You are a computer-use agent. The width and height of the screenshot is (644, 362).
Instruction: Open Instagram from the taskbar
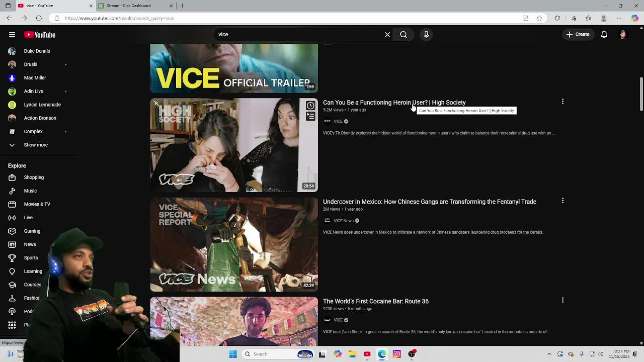(x=397, y=354)
